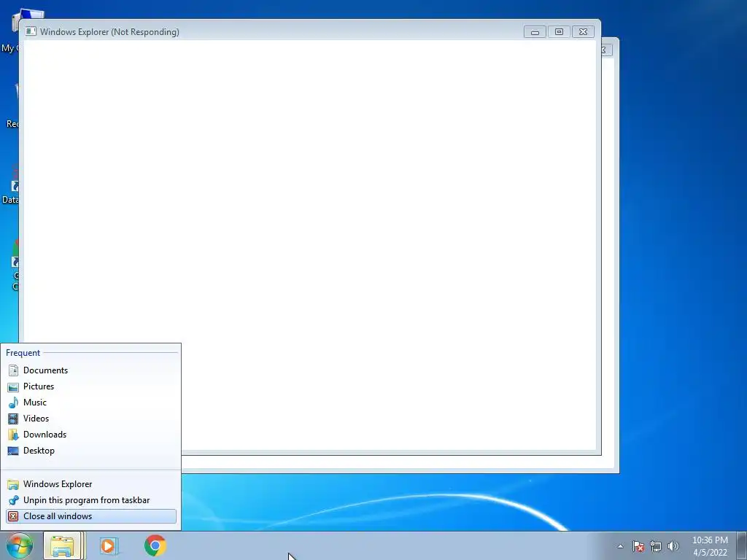Open Music from the jump list
The height and width of the screenshot is (560, 747).
90,402
